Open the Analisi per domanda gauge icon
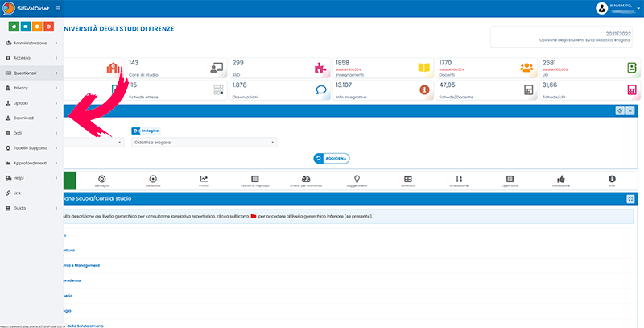Image resolution: width=644 pixels, height=328 pixels. click(x=305, y=181)
